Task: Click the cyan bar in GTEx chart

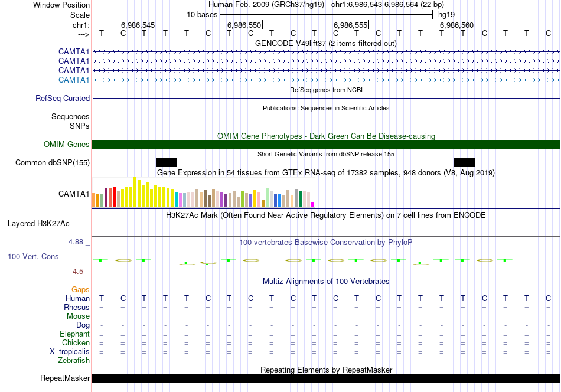Action: (177, 200)
